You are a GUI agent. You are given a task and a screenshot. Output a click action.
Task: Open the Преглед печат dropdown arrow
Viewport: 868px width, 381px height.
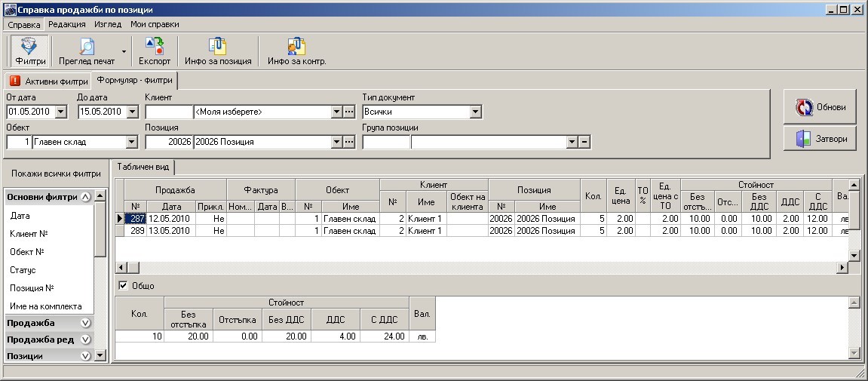point(124,51)
